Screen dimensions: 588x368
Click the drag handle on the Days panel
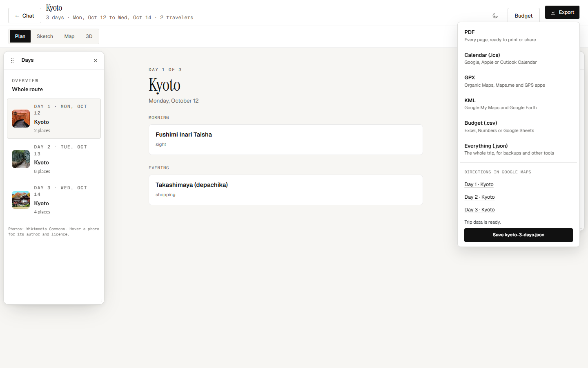pos(12,60)
